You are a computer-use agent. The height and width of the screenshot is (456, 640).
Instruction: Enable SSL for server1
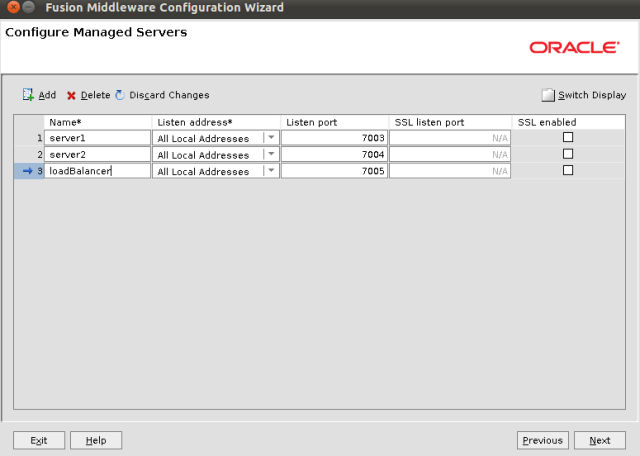pos(568,137)
